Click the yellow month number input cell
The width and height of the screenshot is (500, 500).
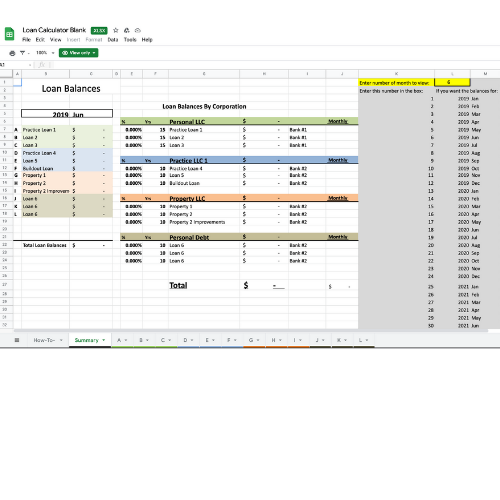point(452,82)
